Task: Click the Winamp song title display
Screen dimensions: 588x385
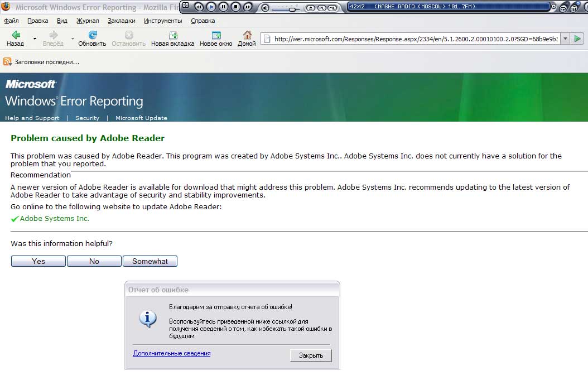Action: (x=448, y=6)
